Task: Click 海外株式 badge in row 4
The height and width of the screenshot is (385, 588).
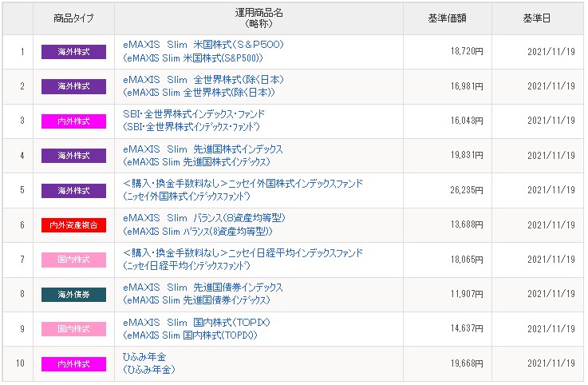Action: (x=73, y=156)
